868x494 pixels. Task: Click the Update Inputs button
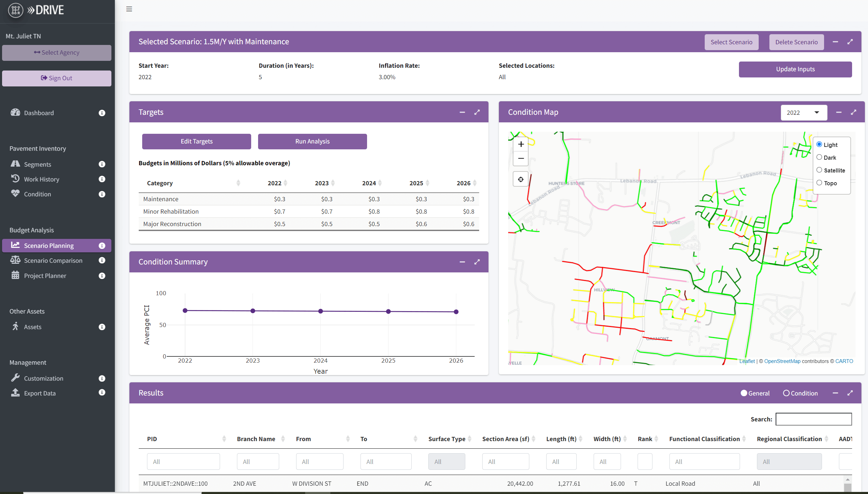pos(795,69)
